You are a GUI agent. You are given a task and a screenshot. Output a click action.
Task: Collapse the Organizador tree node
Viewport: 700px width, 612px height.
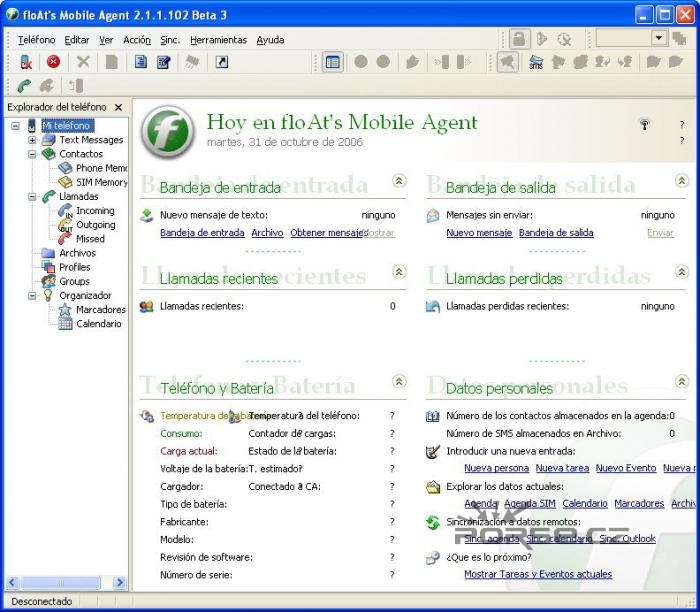32,296
